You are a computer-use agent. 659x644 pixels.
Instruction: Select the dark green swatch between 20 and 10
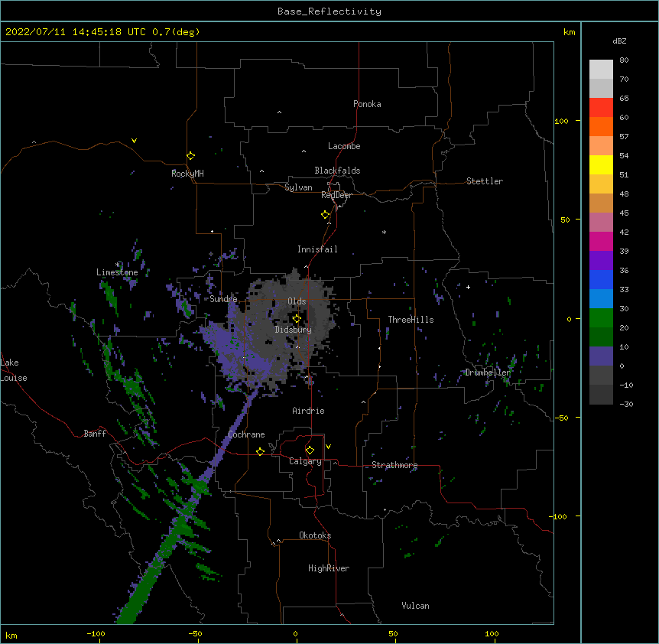click(601, 337)
